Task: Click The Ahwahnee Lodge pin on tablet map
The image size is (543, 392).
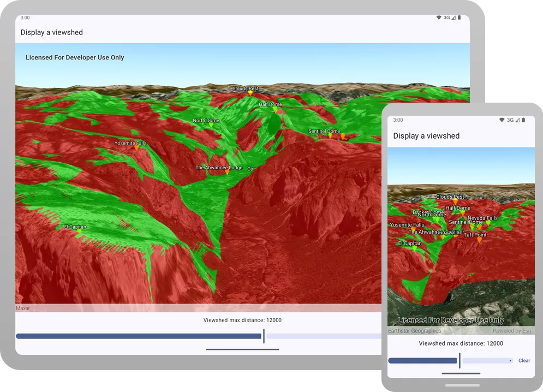Action: coord(227,172)
